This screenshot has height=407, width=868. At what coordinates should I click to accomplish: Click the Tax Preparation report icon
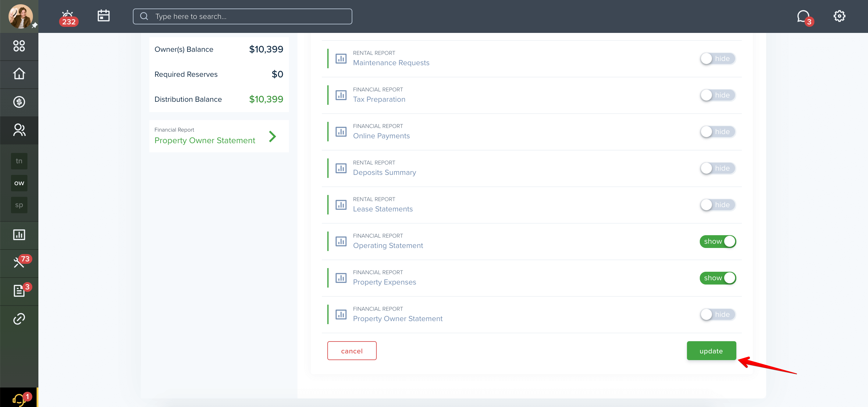pos(341,95)
